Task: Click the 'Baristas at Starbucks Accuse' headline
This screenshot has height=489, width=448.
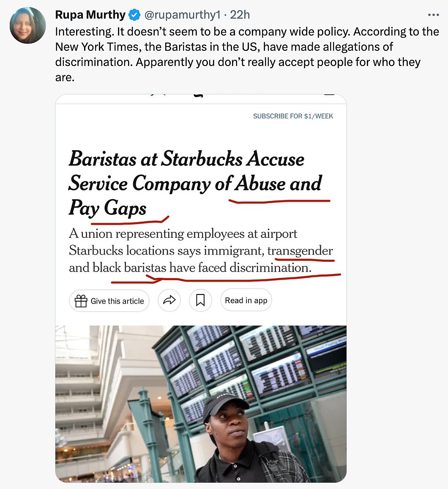Action: [x=186, y=159]
